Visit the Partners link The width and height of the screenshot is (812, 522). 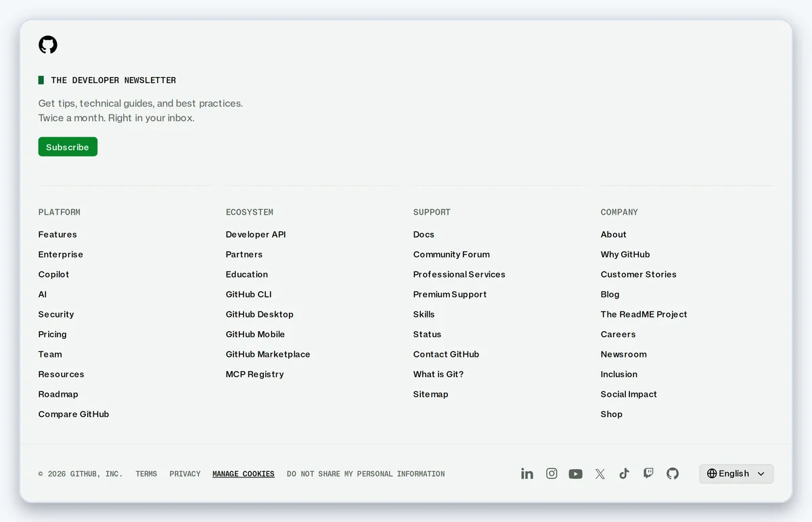(244, 255)
